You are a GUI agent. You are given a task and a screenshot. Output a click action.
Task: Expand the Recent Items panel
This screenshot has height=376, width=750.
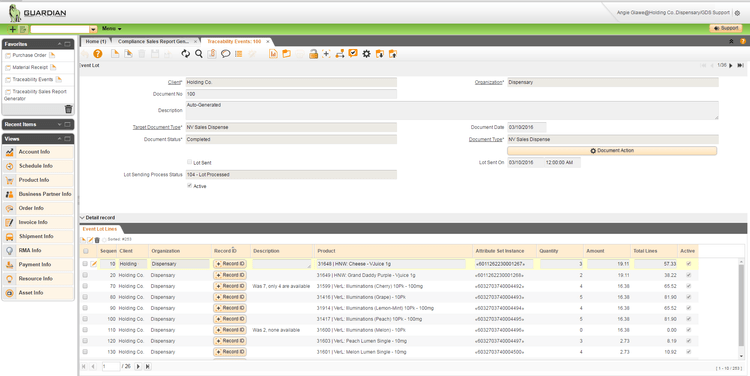click(x=60, y=124)
